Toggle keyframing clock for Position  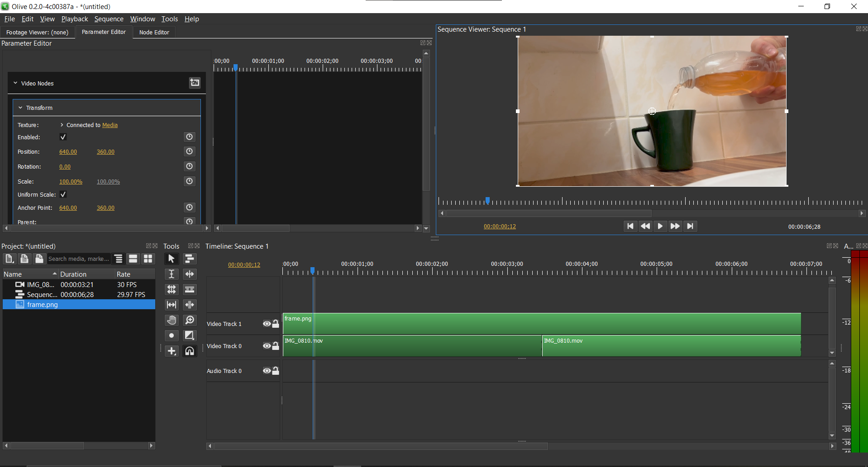190,151
